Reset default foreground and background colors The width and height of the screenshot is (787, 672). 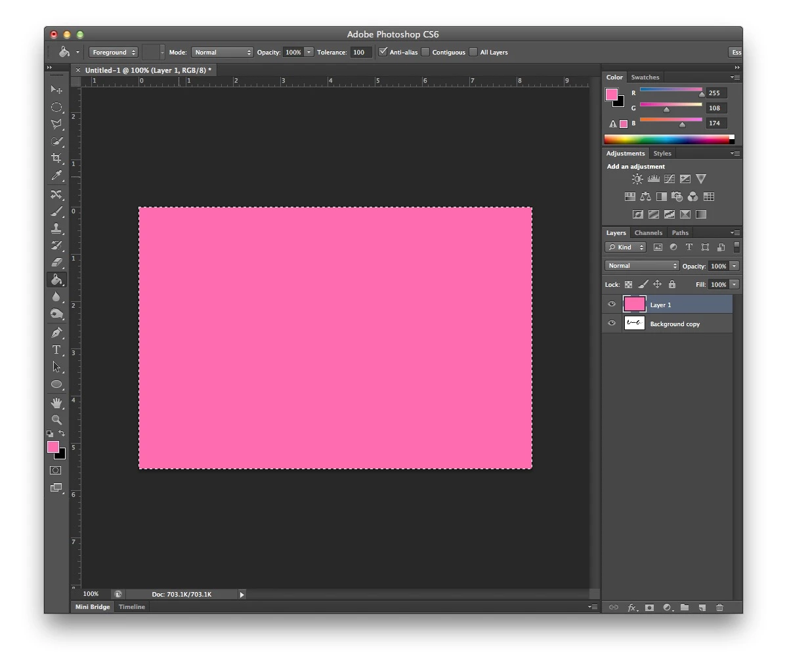click(x=50, y=434)
